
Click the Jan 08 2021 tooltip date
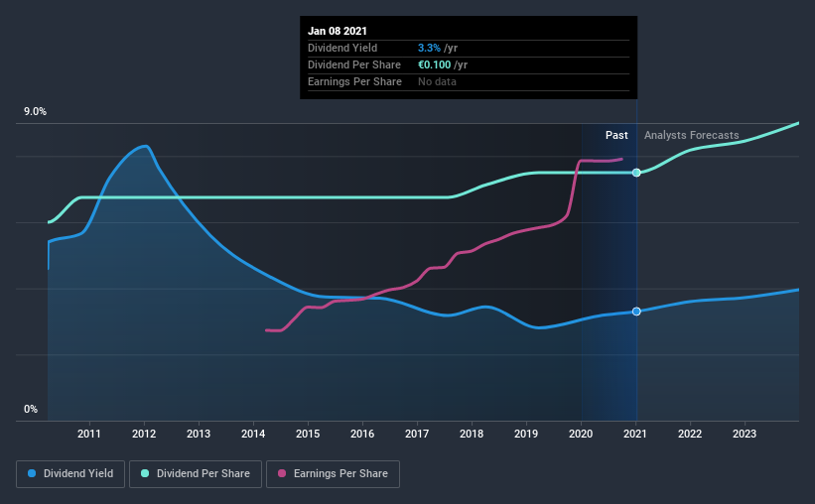(x=338, y=31)
